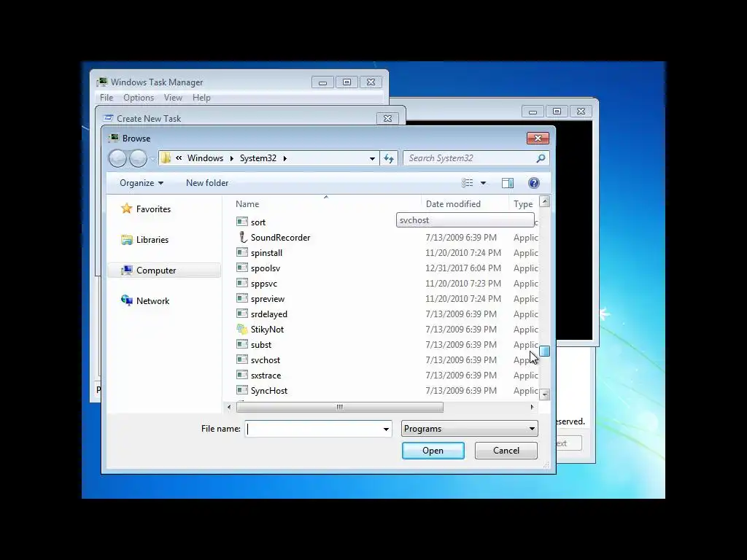
Task: Close the Create New Task dialog
Action: point(388,119)
